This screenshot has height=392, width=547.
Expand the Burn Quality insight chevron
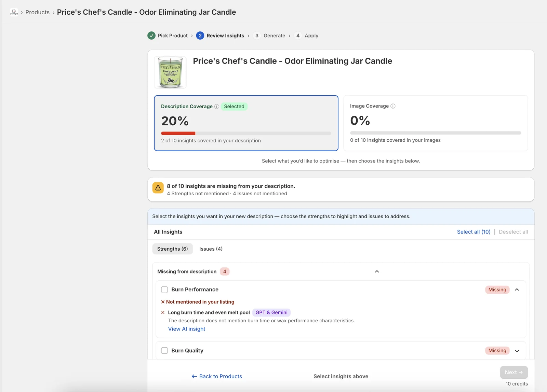pyautogui.click(x=517, y=351)
